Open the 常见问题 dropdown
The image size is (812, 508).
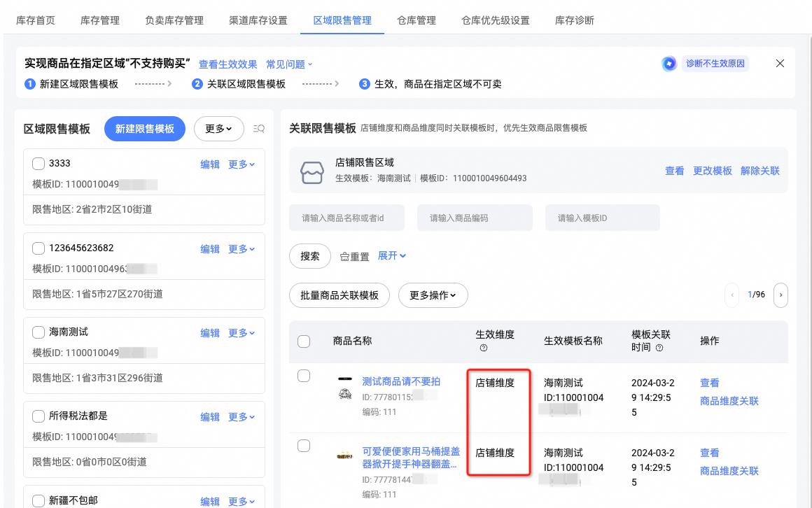coord(289,64)
